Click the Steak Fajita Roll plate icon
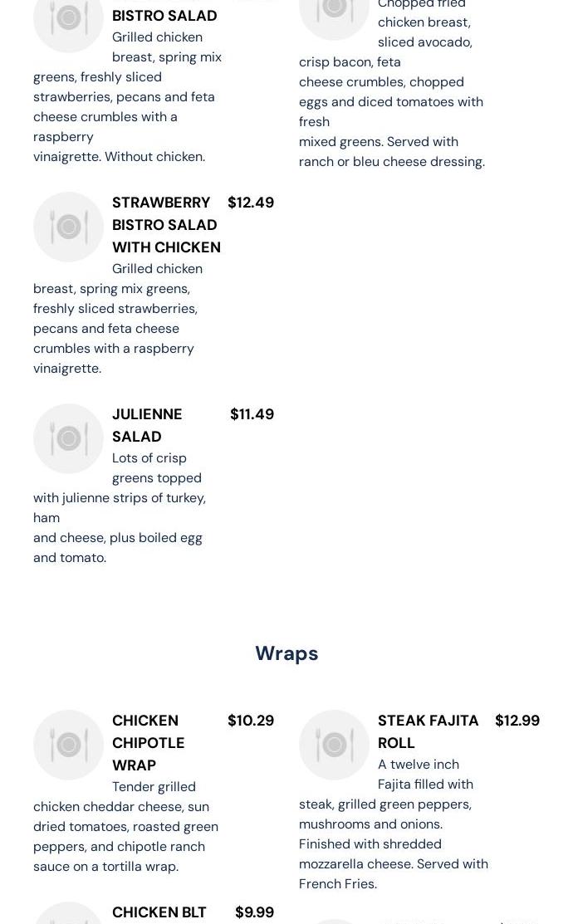This screenshot has width=573, height=924. click(334, 745)
